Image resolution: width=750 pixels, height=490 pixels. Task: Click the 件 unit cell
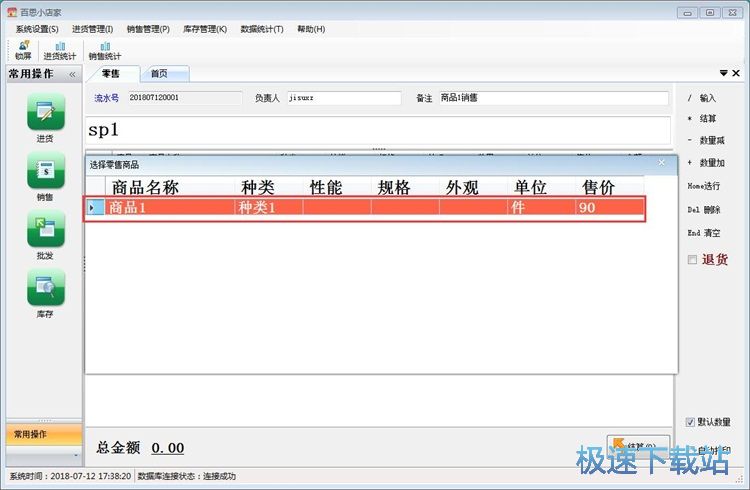541,208
